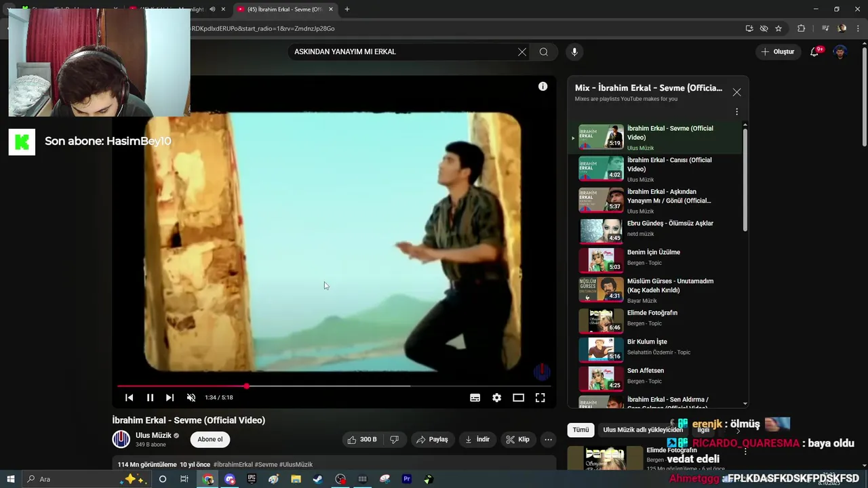Select the Tümü filter chip
This screenshot has height=488, width=868.
pyautogui.click(x=580, y=430)
